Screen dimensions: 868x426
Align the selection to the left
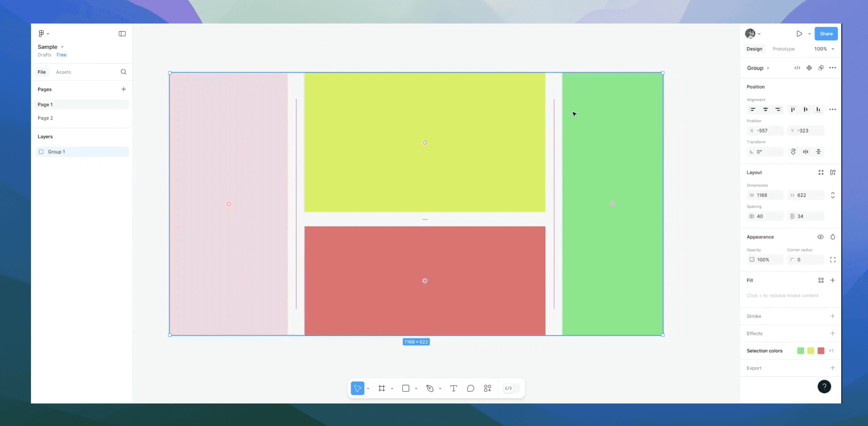point(752,109)
